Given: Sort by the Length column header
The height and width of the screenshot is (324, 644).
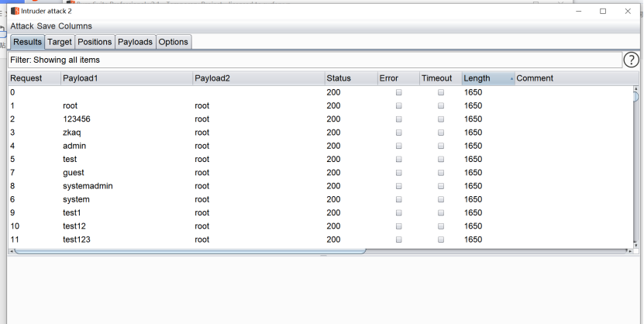Looking at the screenshot, I should tap(487, 78).
